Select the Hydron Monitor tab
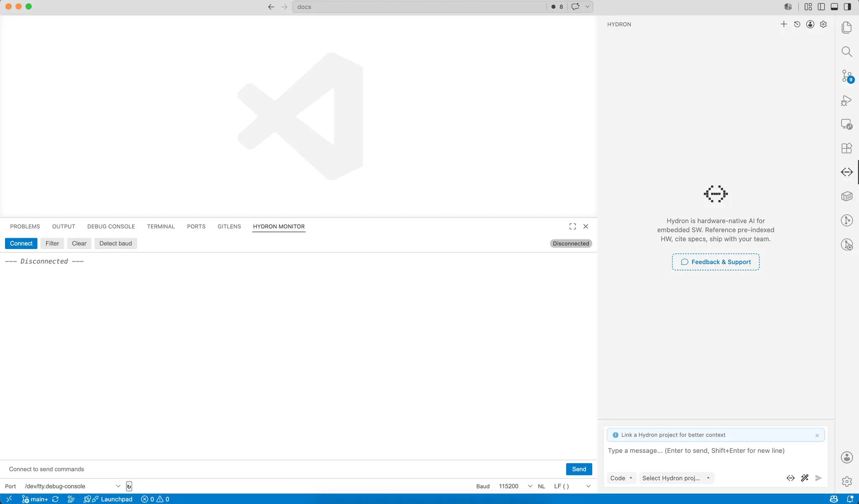The height and width of the screenshot is (504, 859). tap(279, 226)
